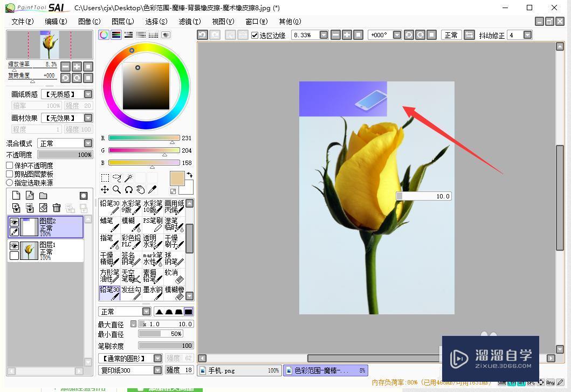571x392 pixels.
Task: Toggle visibility eye of 图层1
Action: pos(15,247)
